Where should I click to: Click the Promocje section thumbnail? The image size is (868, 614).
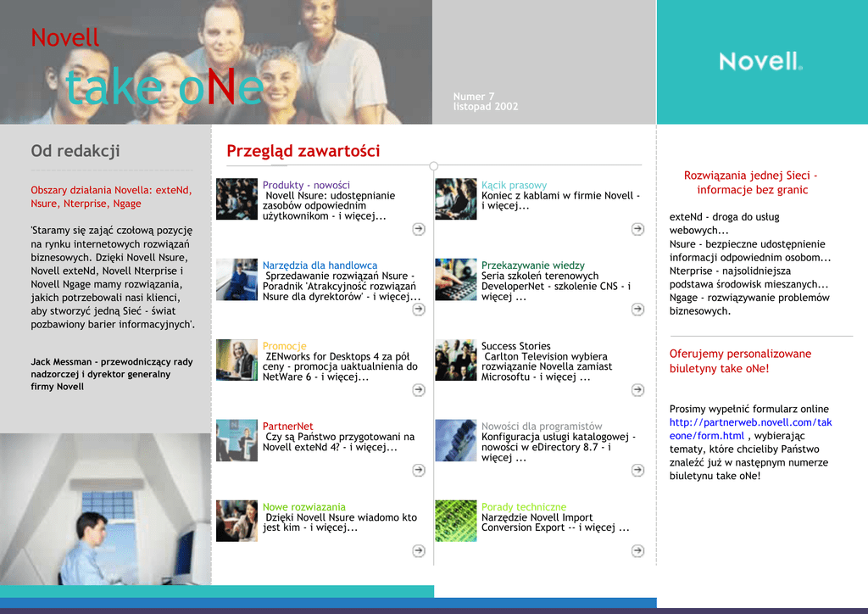point(236,360)
